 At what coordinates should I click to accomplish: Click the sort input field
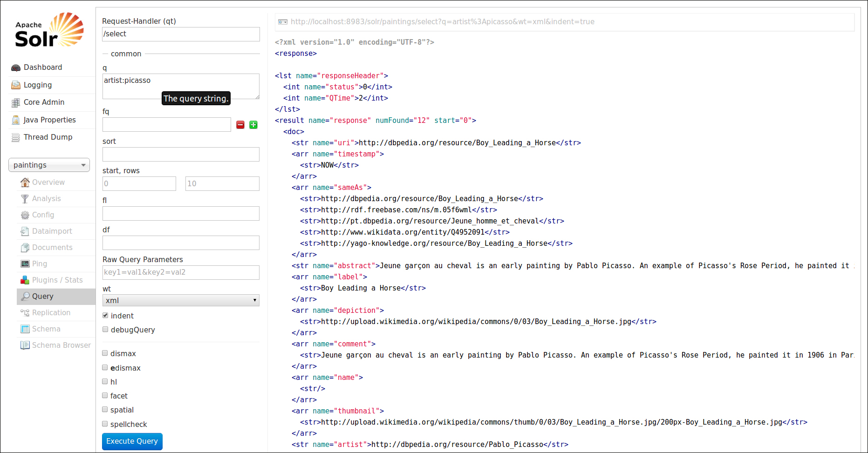(x=181, y=154)
